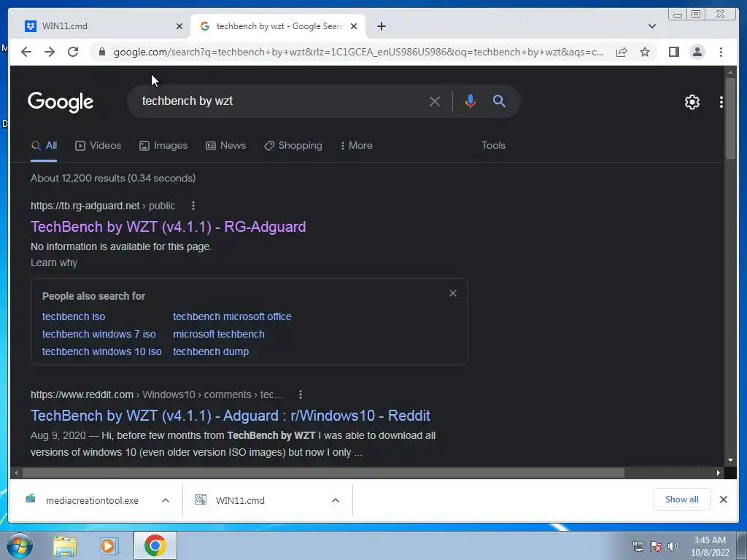The image size is (747, 560).
Task: Select the All results tab
Action: coord(44,146)
